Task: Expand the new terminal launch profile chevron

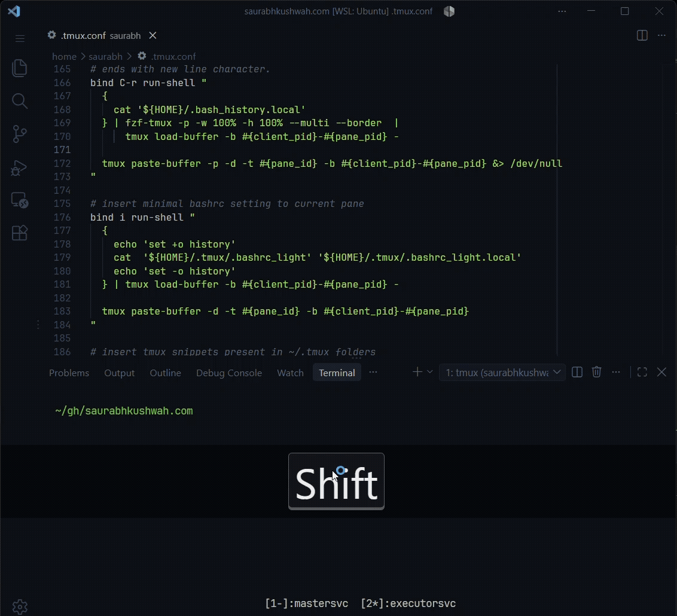Action: pyautogui.click(x=429, y=372)
